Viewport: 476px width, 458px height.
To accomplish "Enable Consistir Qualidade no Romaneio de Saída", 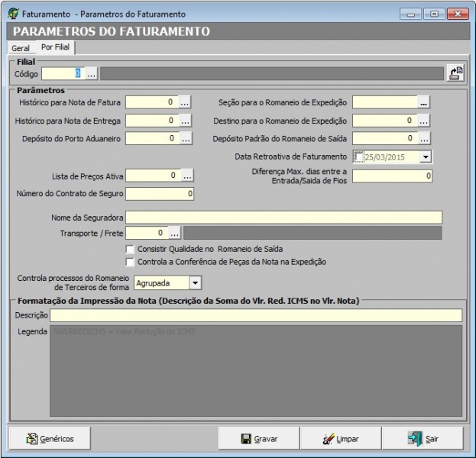I will click(130, 249).
